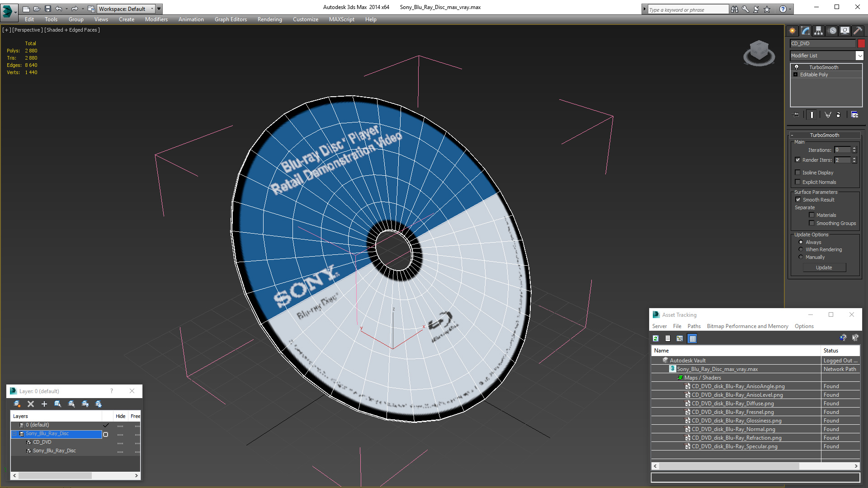
Task: Click Highlight Selected Objects' Layers icon
Action: pos(71,404)
